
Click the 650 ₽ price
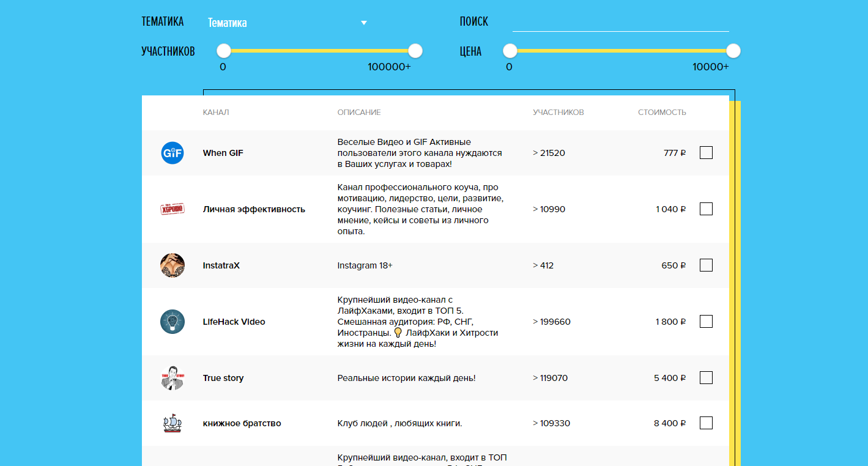pos(674,265)
